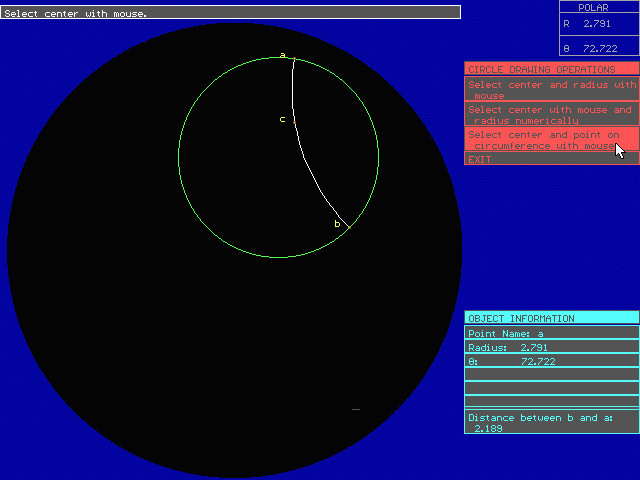Click the 'Select center with mouse.' prompt bar
The image size is (640, 480).
click(x=231, y=12)
